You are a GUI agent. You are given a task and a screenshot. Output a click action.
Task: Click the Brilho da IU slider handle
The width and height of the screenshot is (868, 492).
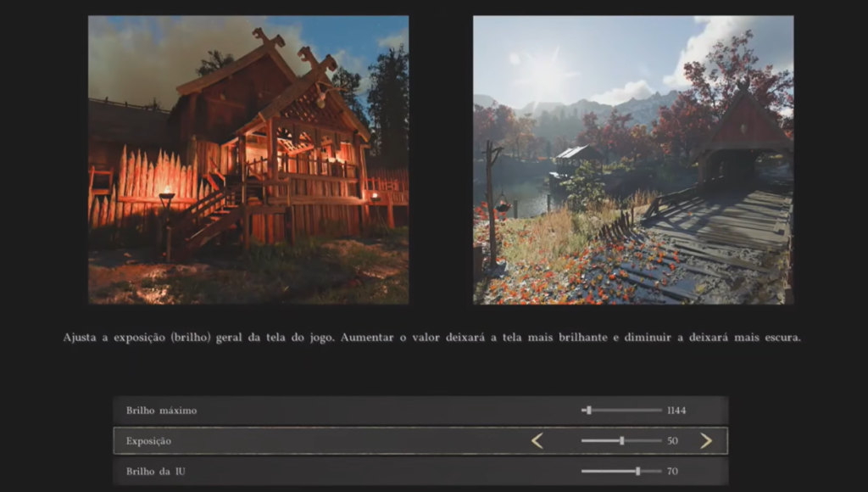point(637,472)
